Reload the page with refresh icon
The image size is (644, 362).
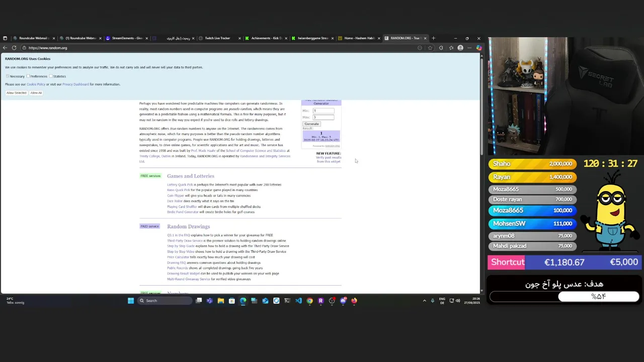coord(14,48)
